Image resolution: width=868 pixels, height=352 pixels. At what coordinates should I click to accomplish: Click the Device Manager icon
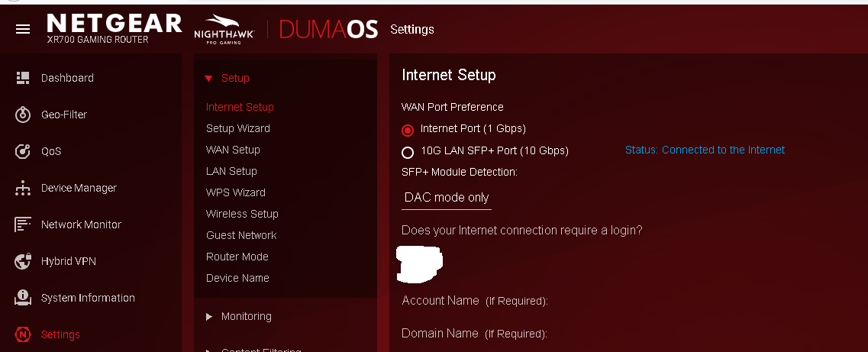click(23, 188)
